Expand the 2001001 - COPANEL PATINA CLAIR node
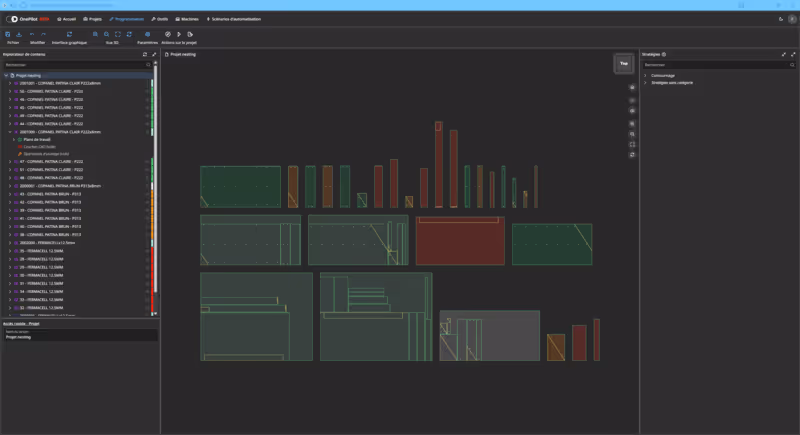800x435 pixels. (10, 83)
